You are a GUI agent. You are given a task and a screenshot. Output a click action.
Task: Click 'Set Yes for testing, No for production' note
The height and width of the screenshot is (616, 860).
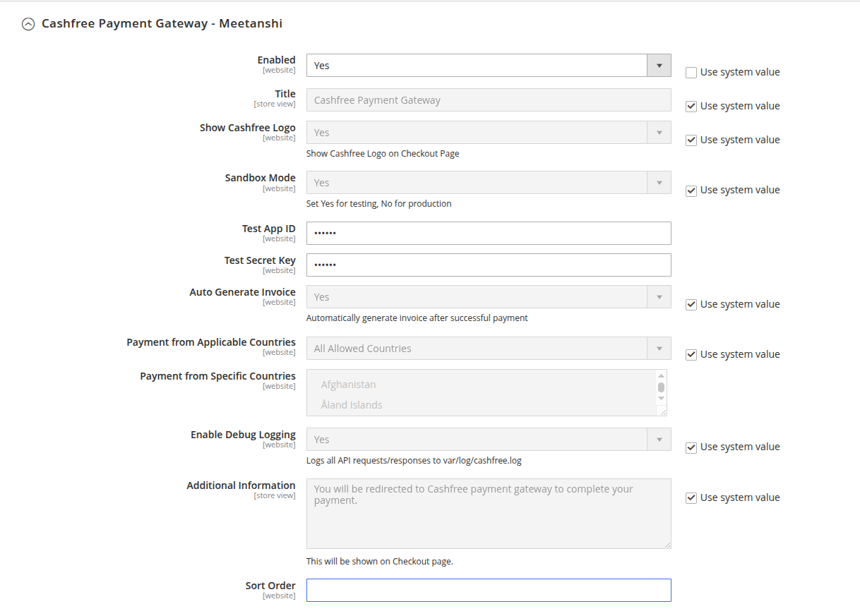coord(379,203)
